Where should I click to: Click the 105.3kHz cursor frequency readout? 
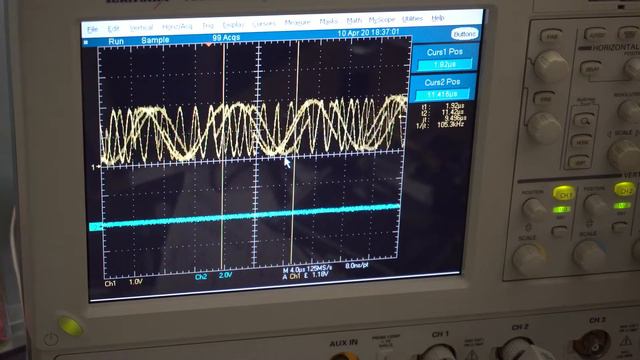click(x=440, y=125)
